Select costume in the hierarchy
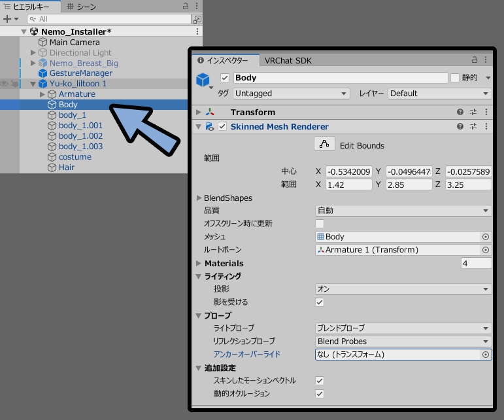The width and height of the screenshot is (504, 420). coord(75,157)
